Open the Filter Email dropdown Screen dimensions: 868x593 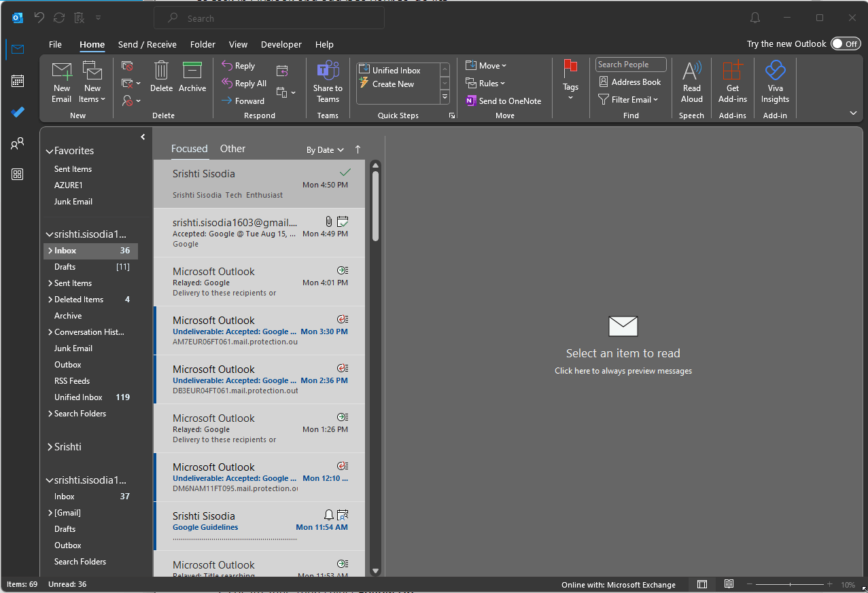point(628,100)
